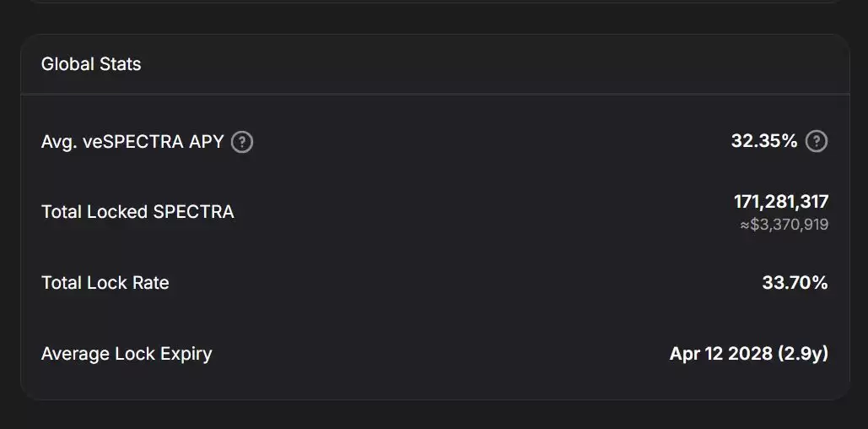Click the Total Lock Rate label

[x=105, y=283]
